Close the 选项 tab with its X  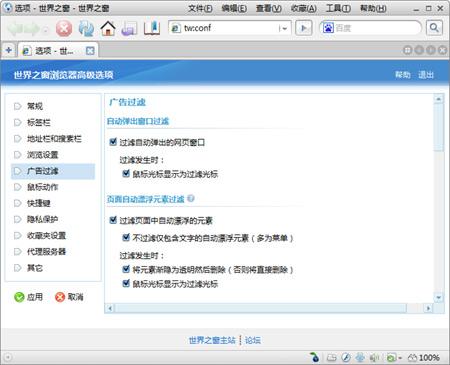(x=90, y=51)
